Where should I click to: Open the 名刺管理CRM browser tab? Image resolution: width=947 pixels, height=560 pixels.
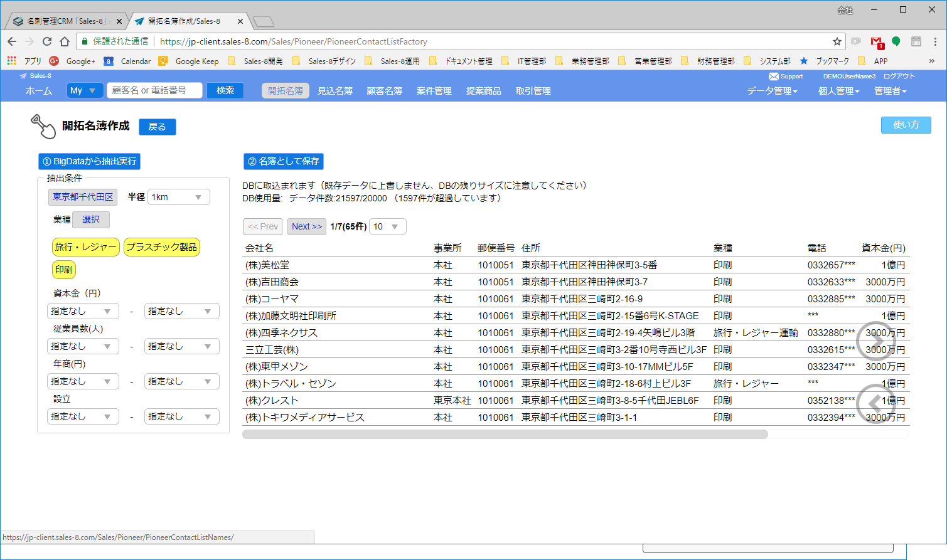point(66,21)
